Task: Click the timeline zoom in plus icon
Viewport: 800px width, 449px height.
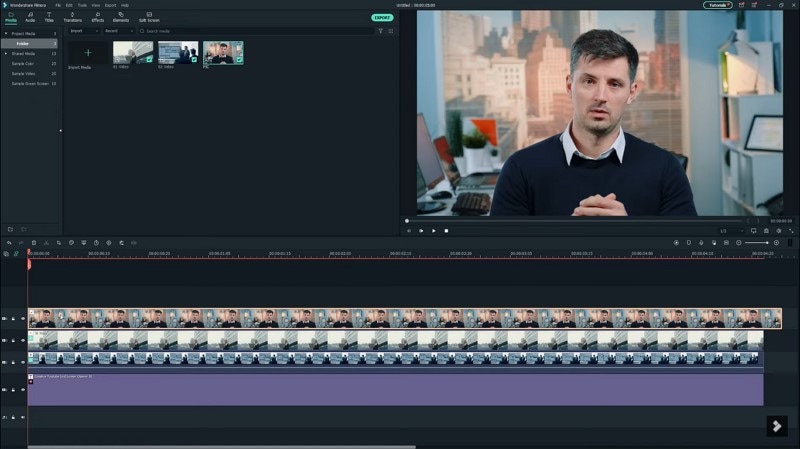Action: tap(777, 243)
